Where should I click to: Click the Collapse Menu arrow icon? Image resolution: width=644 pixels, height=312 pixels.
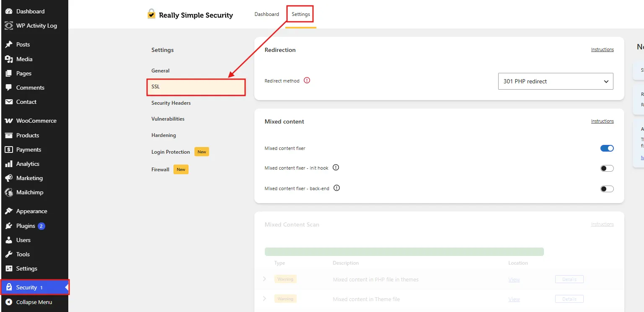point(8,302)
